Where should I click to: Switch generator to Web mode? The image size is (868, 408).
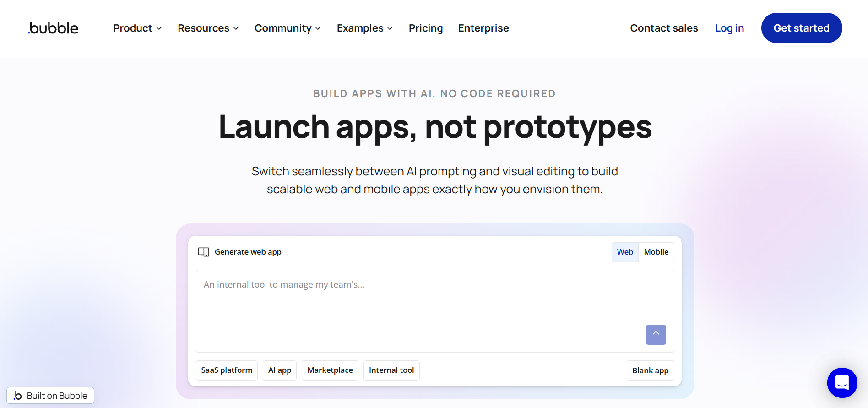624,252
